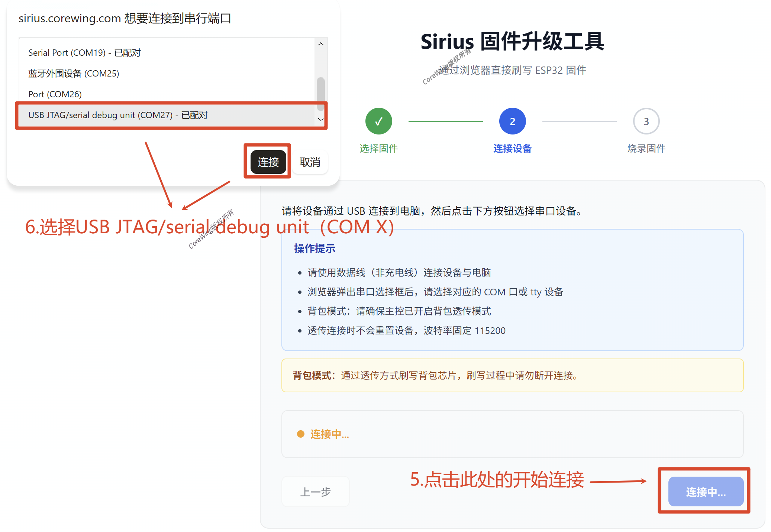The height and width of the screenshot is (532, 771).
Task: Click the orange status dot beside 连接中...
Action: click(x=301, y=434)
